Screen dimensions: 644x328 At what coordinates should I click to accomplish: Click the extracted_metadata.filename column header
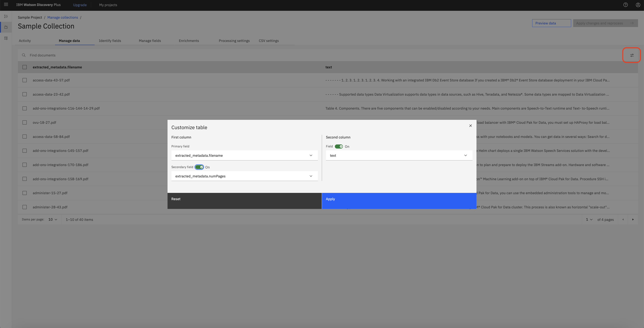click(57, 67)
